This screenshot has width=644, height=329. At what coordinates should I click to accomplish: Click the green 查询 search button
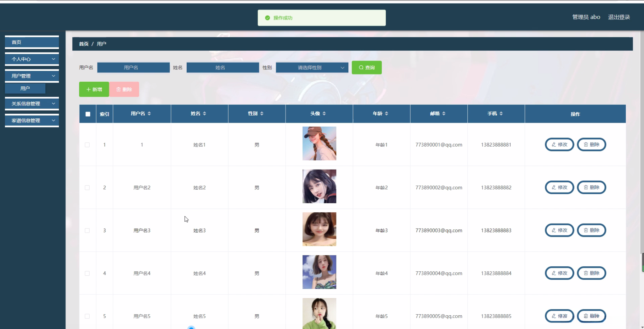tap(367, 68)
